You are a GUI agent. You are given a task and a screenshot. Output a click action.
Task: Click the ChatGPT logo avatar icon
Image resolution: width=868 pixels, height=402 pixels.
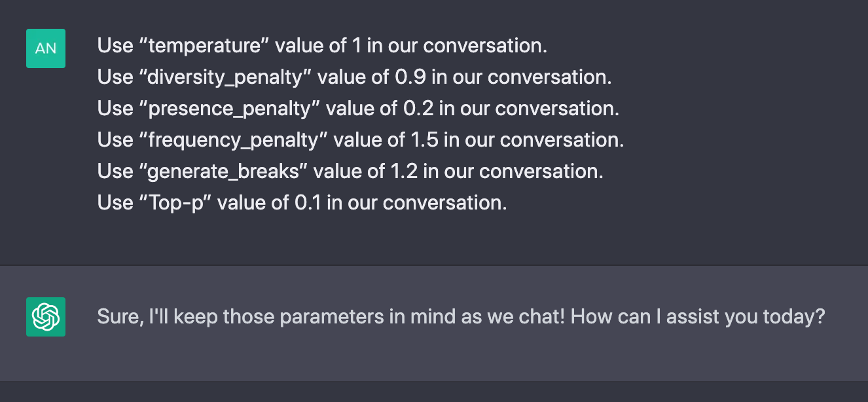click(x=46, y=317)
